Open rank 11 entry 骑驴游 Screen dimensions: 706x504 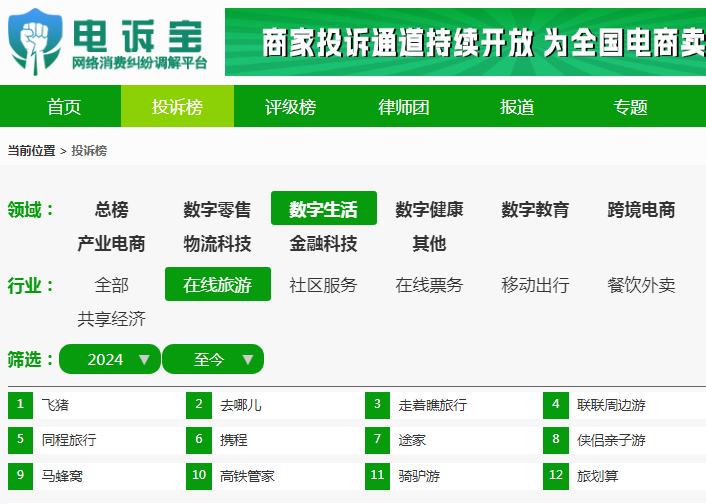point(419,476)
